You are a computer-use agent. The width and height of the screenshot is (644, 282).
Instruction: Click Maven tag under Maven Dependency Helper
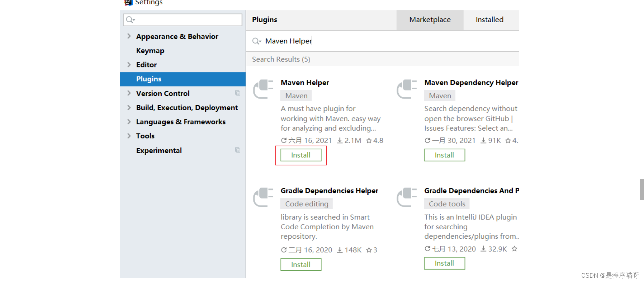point(440,96)
